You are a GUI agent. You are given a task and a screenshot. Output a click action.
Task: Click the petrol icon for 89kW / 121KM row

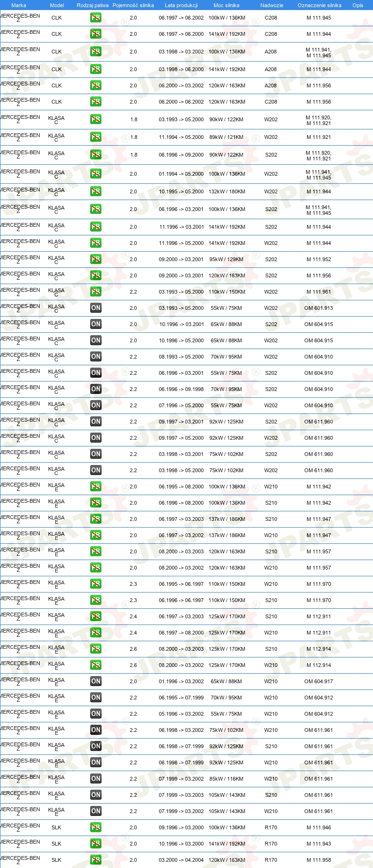point(96,137)
